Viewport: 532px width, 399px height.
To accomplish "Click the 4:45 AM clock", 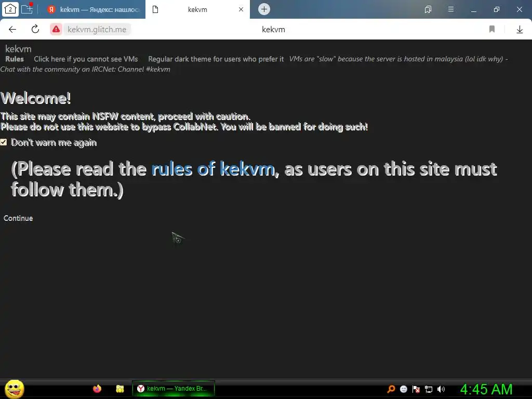I will pyautogui.click(x=486, y=389).
